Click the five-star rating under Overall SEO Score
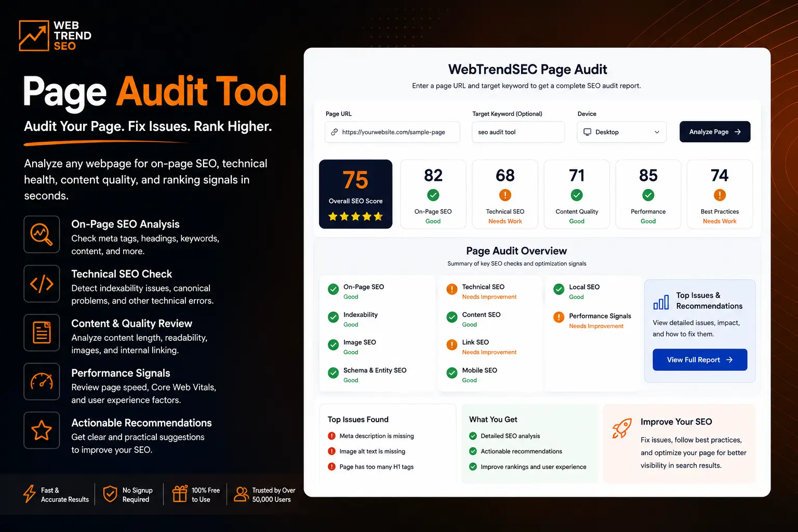Screen dimensions: 798x532 [355, 216]
